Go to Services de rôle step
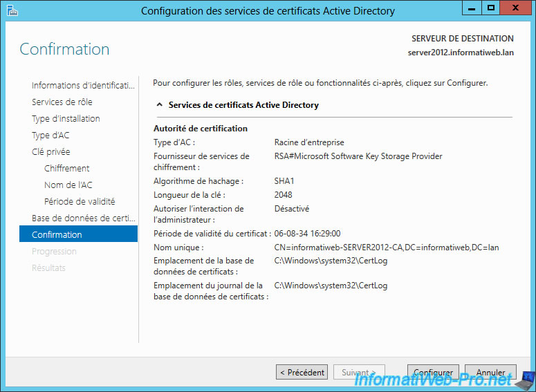 (62, 102)
